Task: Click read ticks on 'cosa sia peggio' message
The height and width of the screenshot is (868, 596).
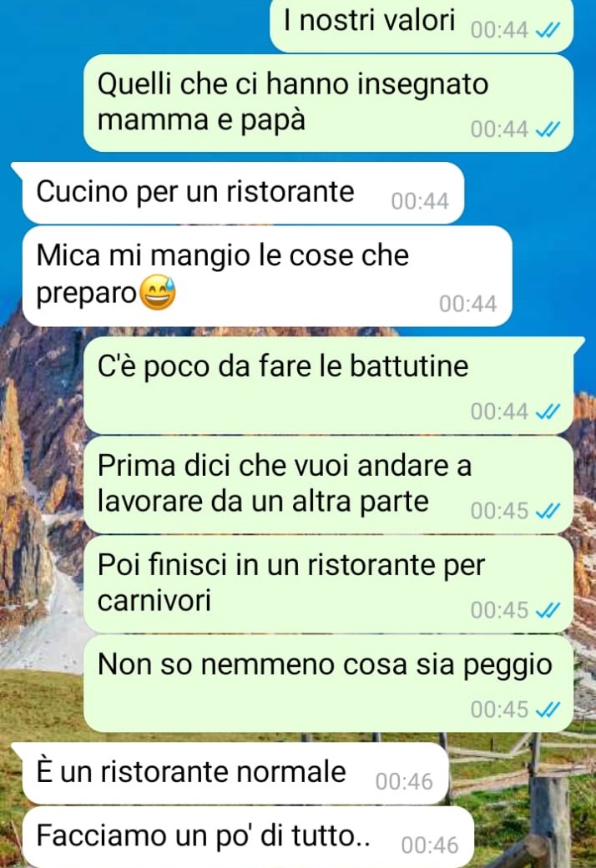Action: point(548,709)
